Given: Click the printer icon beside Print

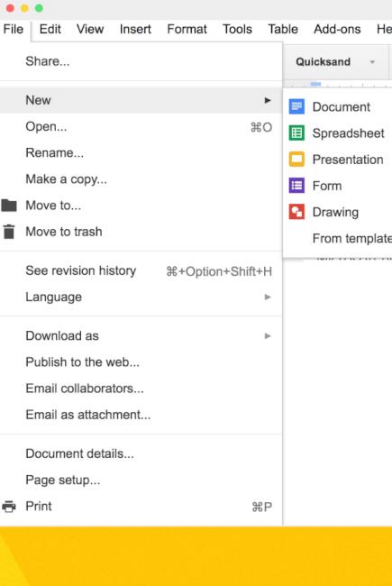Looking at the screenshot, I should (x=9, y=507).
